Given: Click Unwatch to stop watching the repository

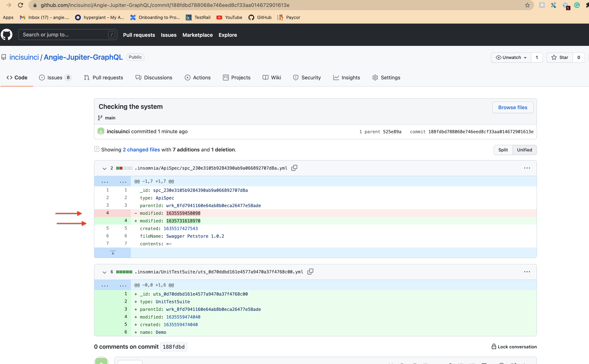Looking at the screenshot, I should click(x=510, y=57).
